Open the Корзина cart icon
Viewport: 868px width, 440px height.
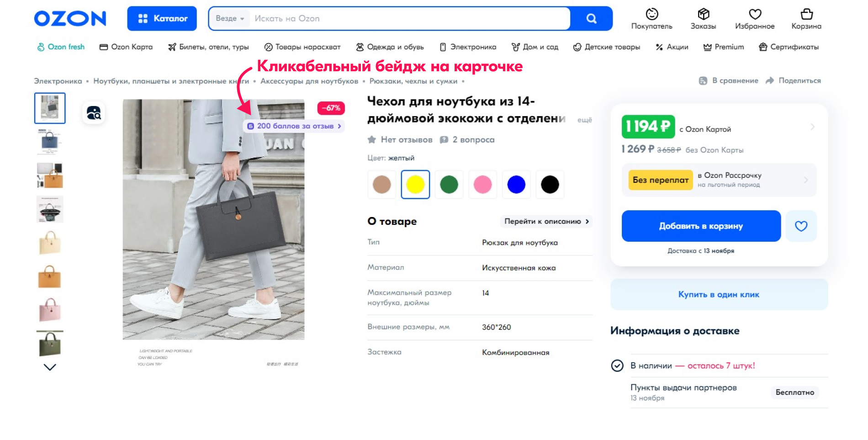tap(806, 15)
